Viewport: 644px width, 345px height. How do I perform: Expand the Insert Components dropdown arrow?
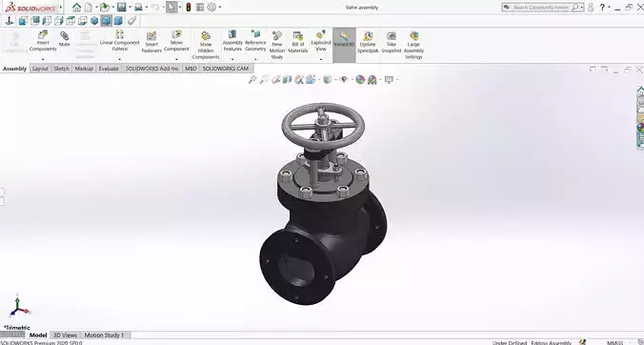(43, 59)
